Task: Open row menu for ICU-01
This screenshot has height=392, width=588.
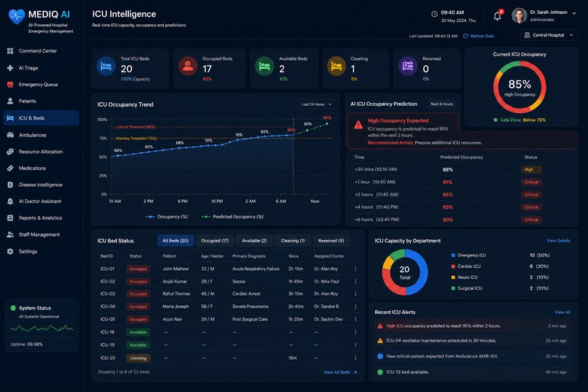Action: click(355, 269)
